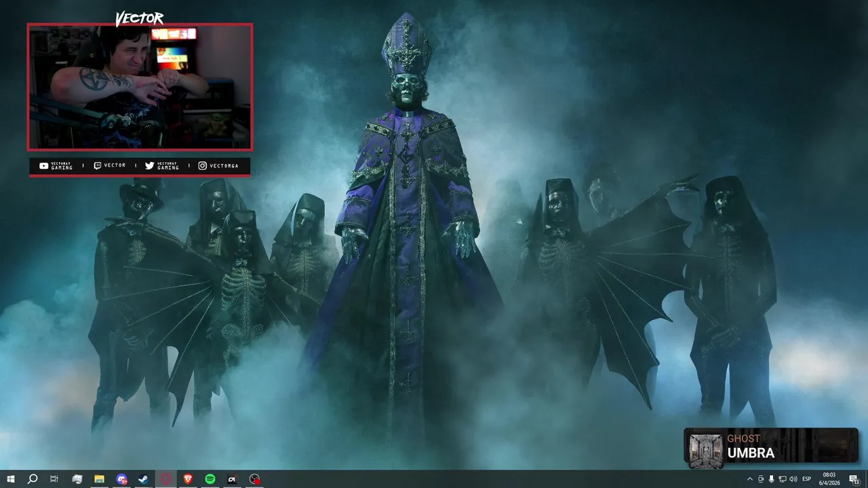Open the taskbar search magnifier
Image resolution: width=868 pixels, height=488 pixels.
[x=32, y=479]
